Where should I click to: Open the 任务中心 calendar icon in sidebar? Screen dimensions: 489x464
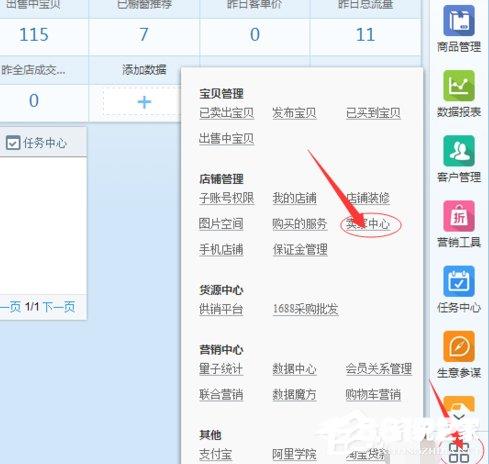click(459, 281)
